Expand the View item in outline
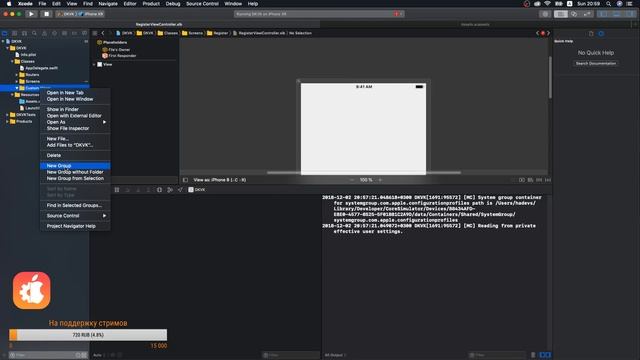Viewport: 640px width, 360px height. 94,64
